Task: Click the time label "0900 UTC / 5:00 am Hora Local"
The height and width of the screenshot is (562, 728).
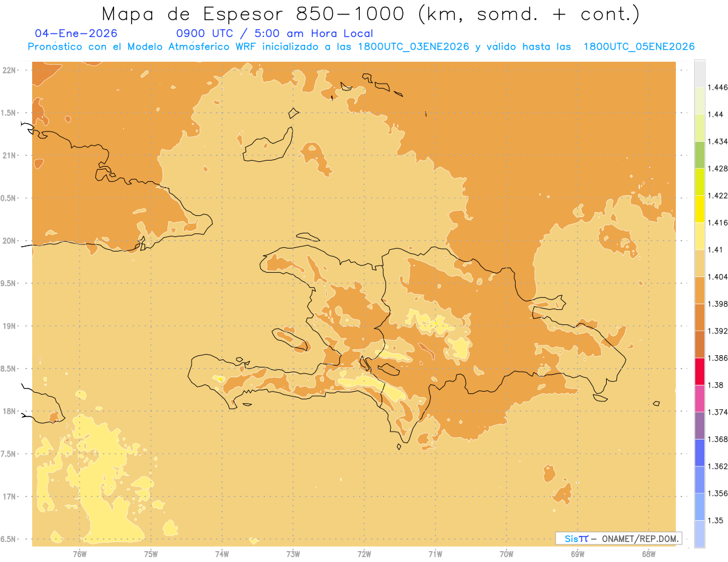Action: pyautogui.click(x=274, y=34)
